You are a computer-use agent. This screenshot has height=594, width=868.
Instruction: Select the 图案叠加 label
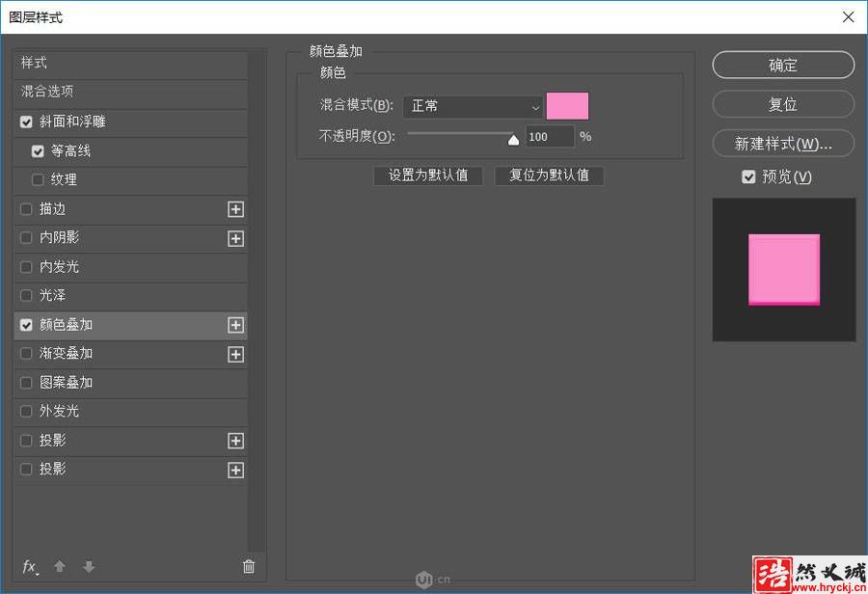click(66, 383)
